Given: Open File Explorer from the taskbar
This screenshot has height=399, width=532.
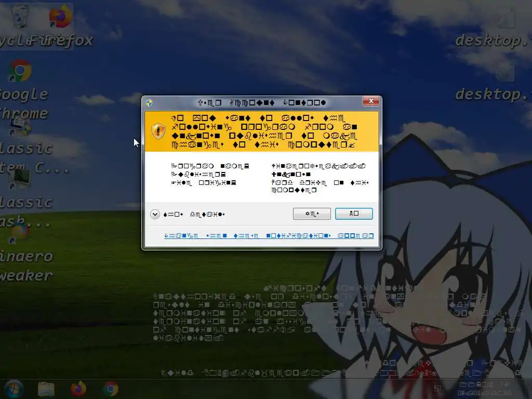Looking at the screenshot, I should click(x=46, y=389).
